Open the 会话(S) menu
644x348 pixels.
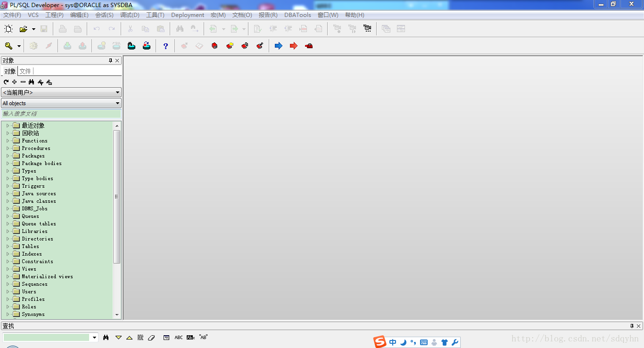tap(104, 15)
